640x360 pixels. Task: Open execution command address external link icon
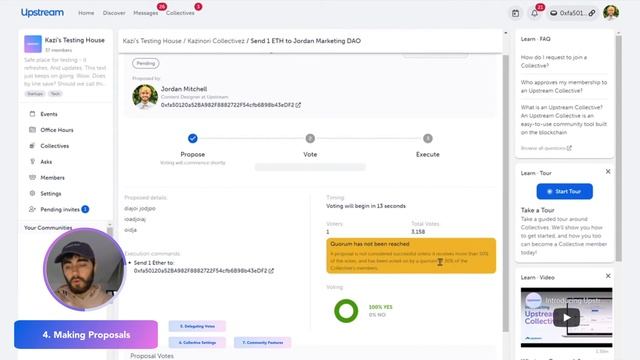271,271
